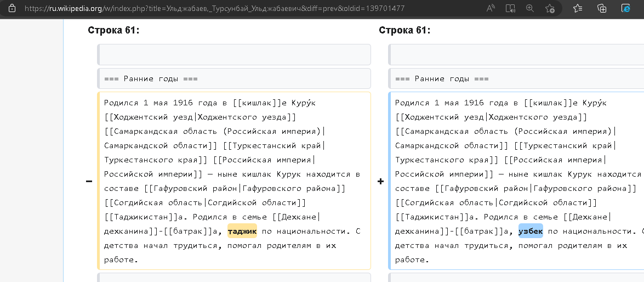The image size is (644, 282).
Task: Click '[[Гафуровский район|Гафуровского района]]' in left diff
Action: [245, 189]
